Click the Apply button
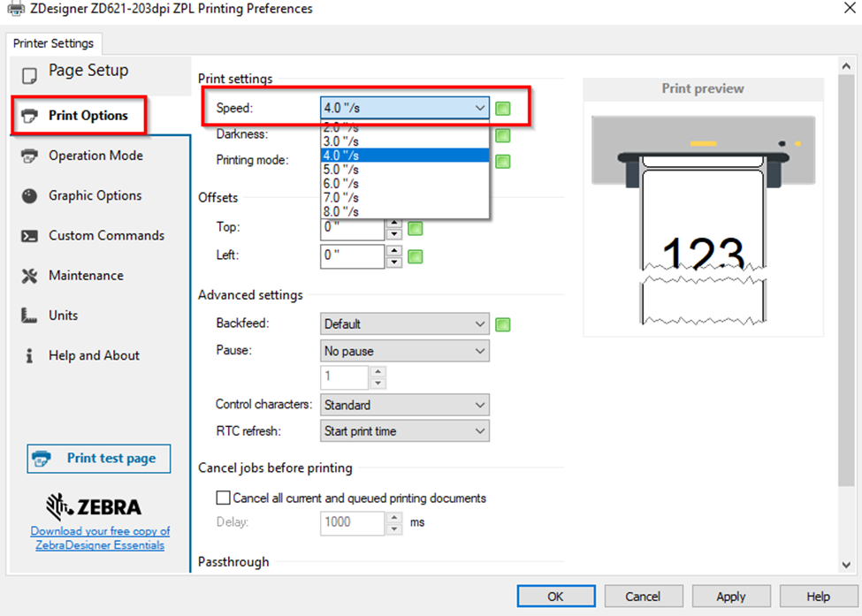862x616 pixels. click(x=730, y=597)
